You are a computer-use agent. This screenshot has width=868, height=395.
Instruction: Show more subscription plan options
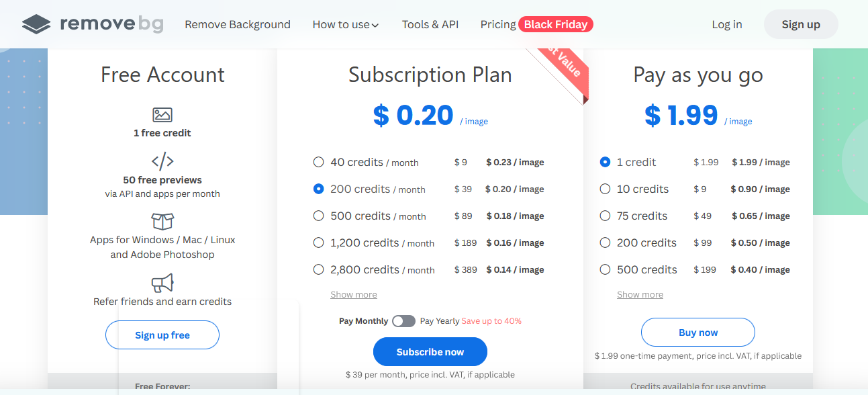pyautogui.click(x=354, y=295)
